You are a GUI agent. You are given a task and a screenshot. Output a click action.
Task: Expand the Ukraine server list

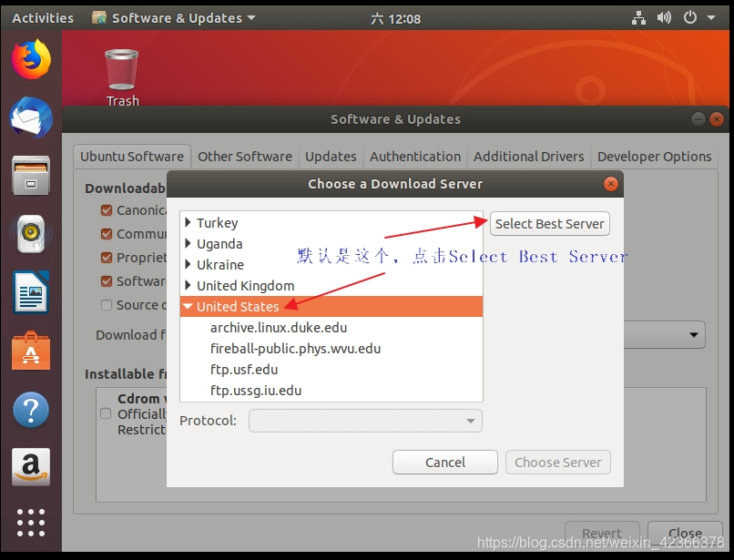188,265
